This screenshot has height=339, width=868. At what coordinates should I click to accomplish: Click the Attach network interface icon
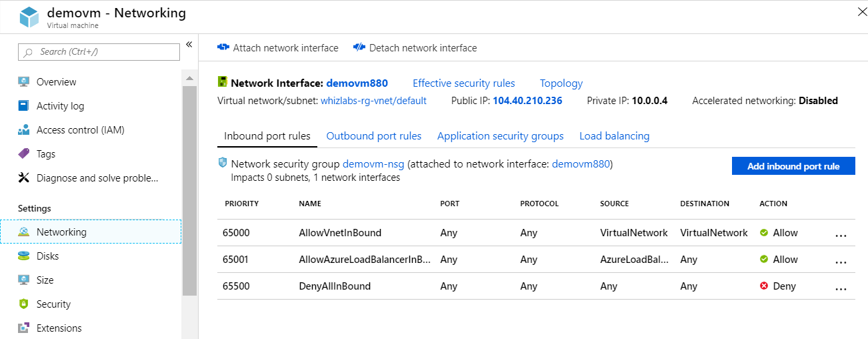(x=223, y=48)
